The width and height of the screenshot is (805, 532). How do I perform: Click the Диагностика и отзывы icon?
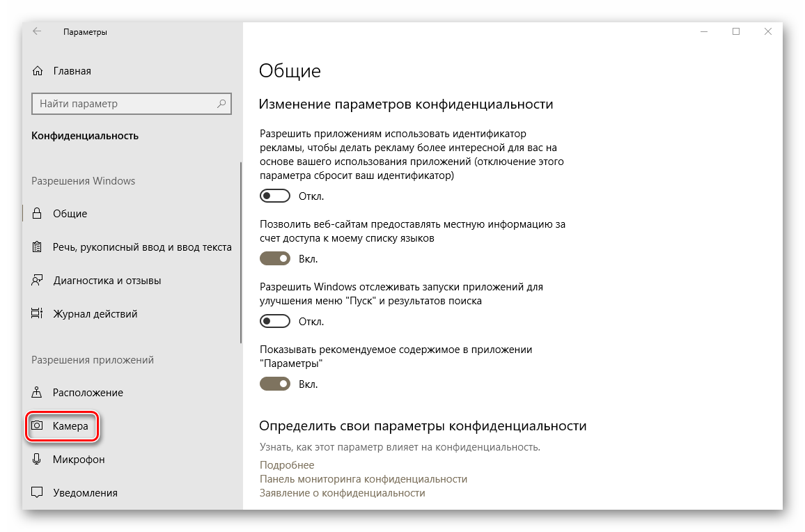coord(38,281)
